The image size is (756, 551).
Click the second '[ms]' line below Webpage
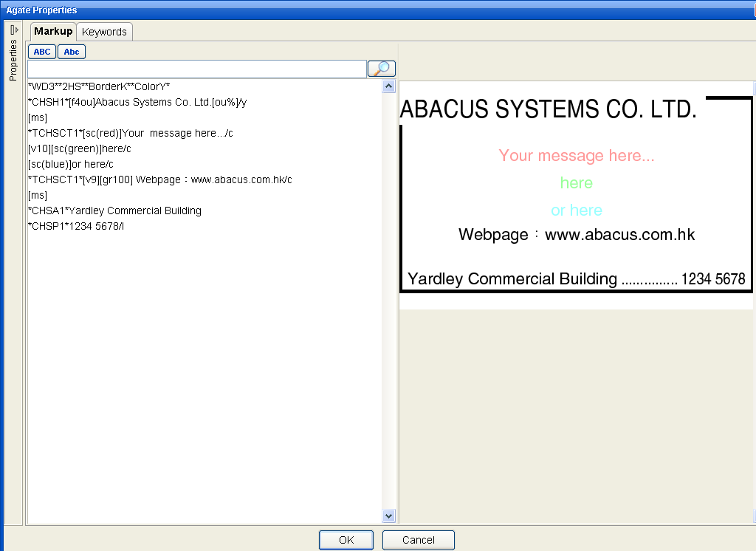pos(38,195)
